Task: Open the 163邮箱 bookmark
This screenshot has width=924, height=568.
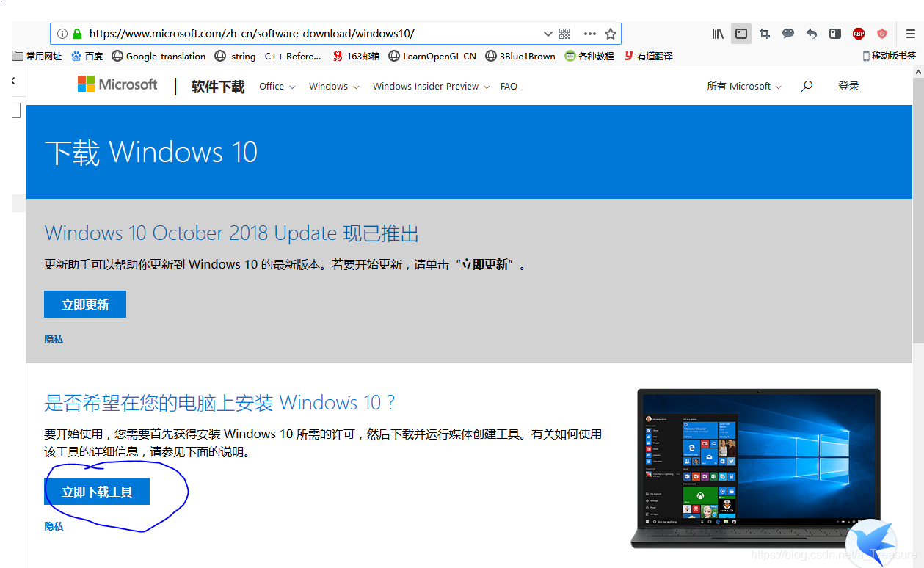Action: tap(356, 56)
